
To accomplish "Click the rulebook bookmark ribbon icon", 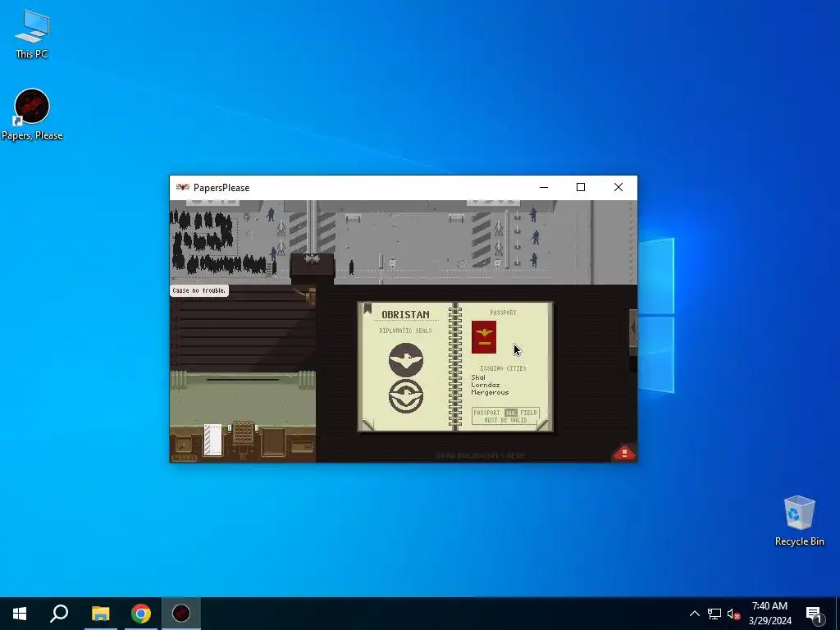I will click(367, 308).
